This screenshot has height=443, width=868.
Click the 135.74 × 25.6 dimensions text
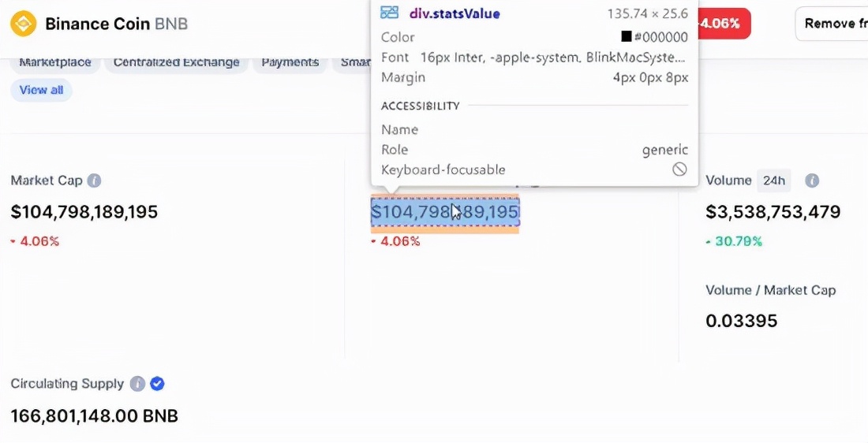click(648, 13)
